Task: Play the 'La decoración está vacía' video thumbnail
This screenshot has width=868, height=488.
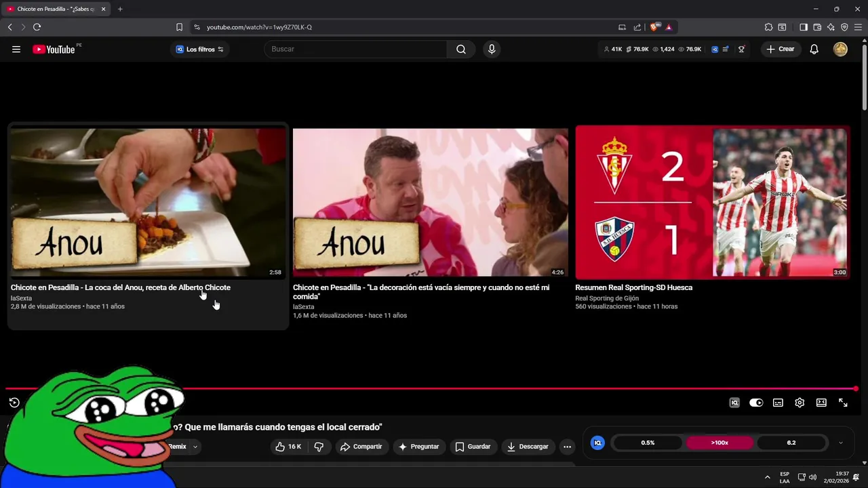Action: [430, 203]
